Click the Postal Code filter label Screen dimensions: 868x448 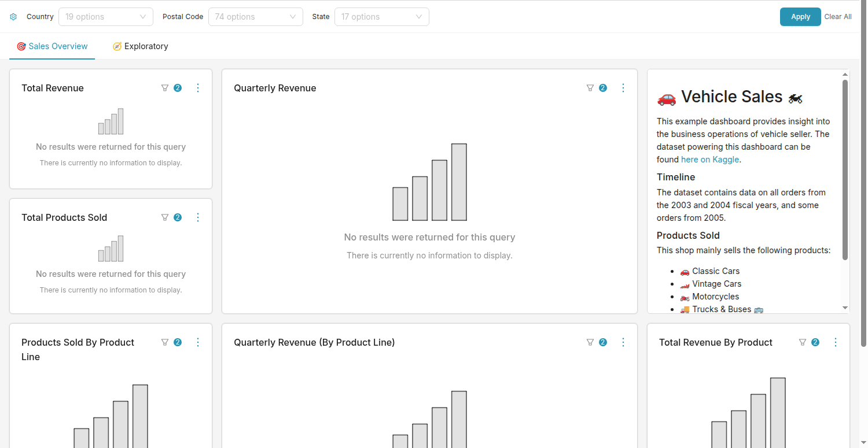[183, 17]
